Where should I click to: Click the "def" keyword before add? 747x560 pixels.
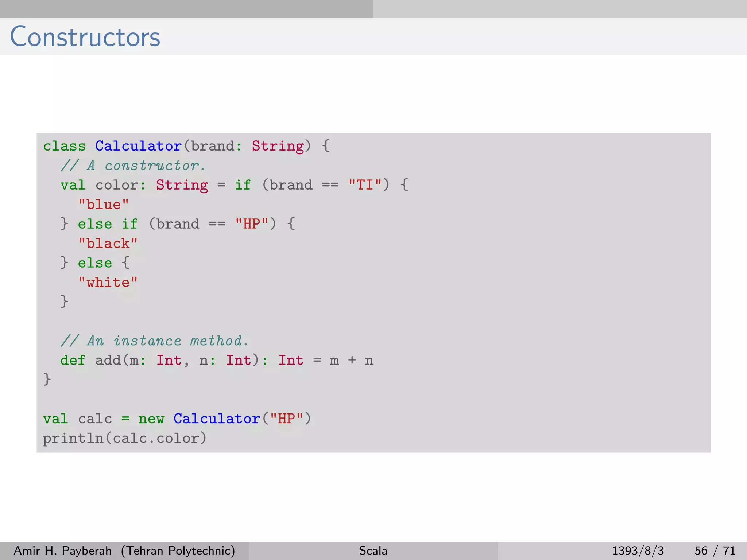(x=73, y=360)
